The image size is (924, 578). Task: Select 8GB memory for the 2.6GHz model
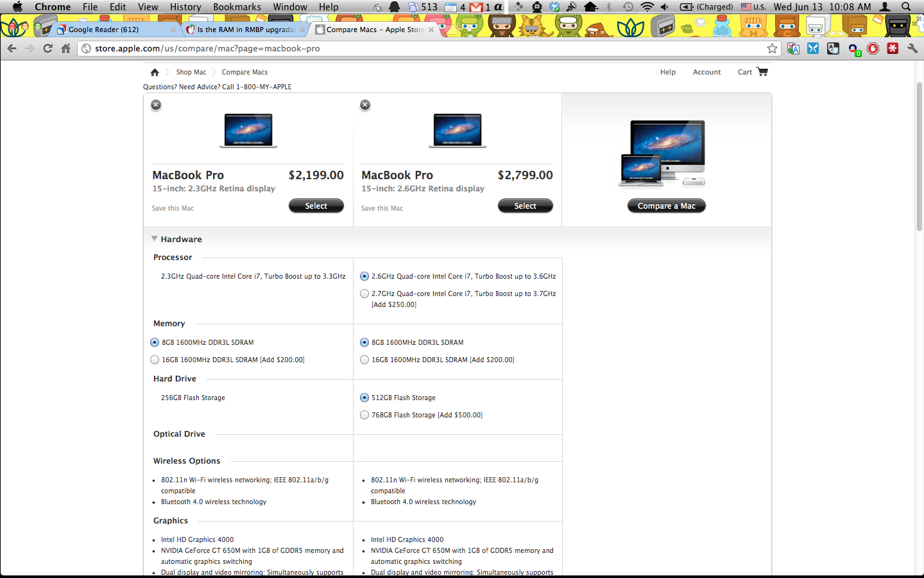[x=364, y=342]
